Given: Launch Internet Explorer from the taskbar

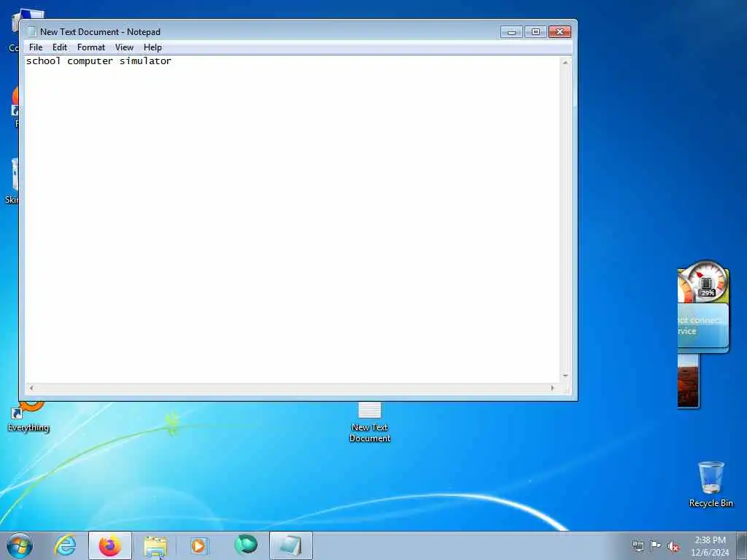Looking at the screenshot, I should [65, 545].
